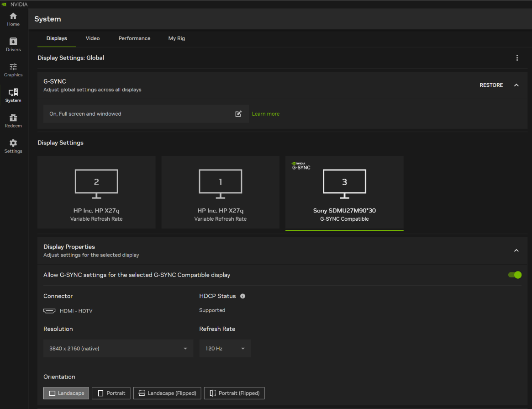The image size is (532, 409).
Task: Click On, Full screen and windowed field
Action: click(146, 114)
